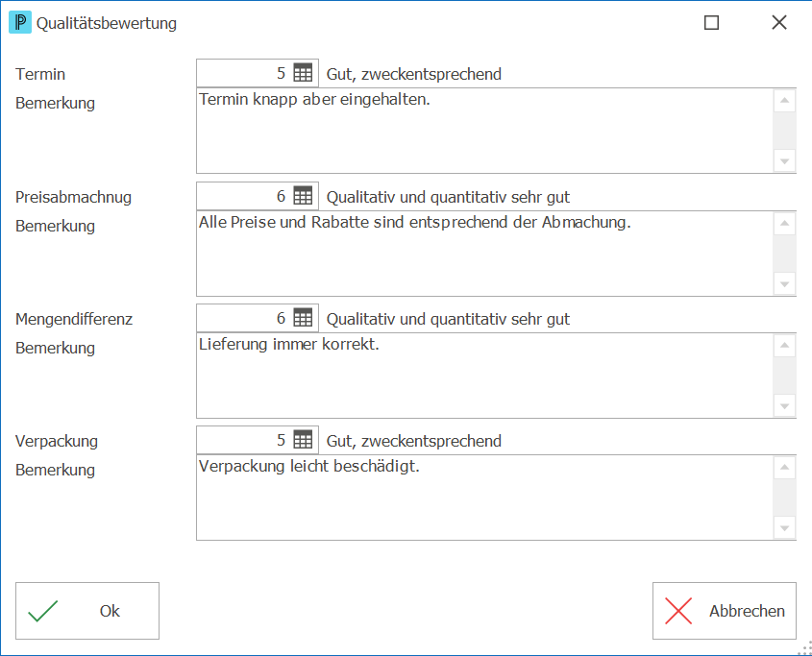Click 'Qualitativ und quantitativ sehr gut' beside Preisabmachnug
This screenshot has width=812, height=656.
(448, 197)
